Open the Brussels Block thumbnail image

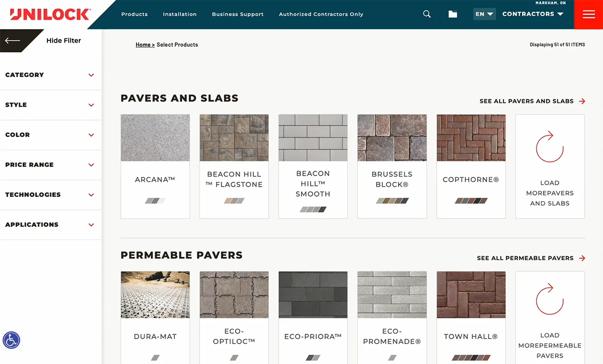pos(392,138)
